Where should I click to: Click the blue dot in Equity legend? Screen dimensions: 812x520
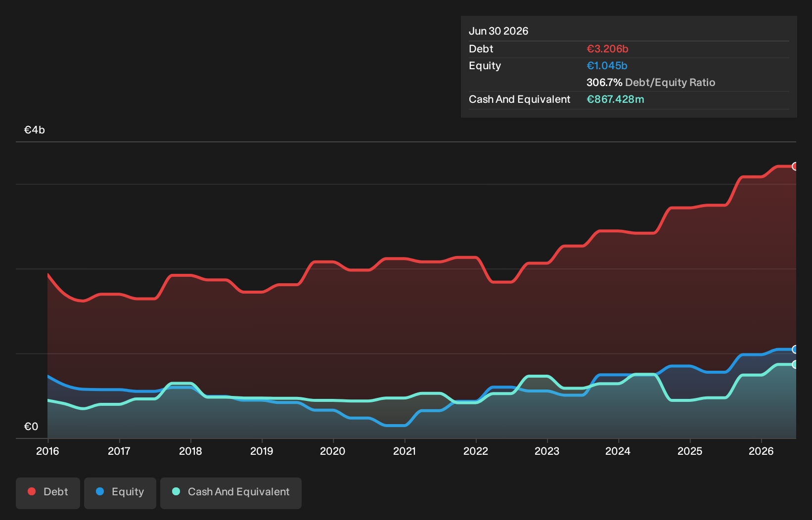(x=100, y=491)
